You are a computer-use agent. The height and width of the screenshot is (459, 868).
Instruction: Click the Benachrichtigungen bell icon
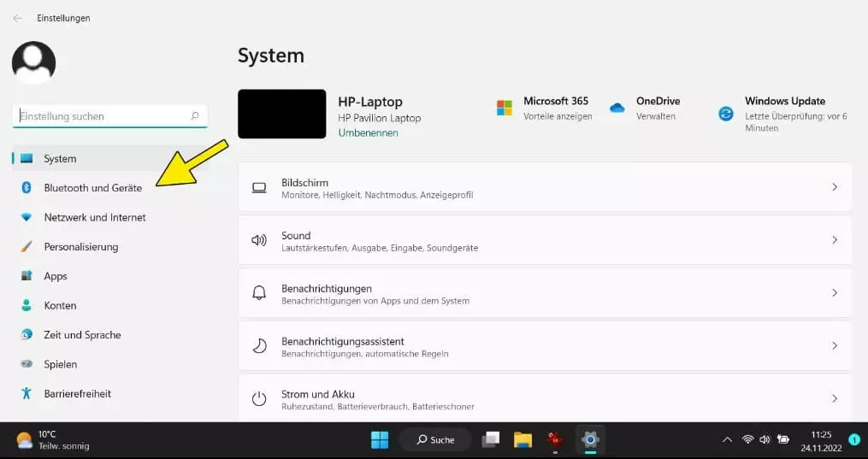259,293
